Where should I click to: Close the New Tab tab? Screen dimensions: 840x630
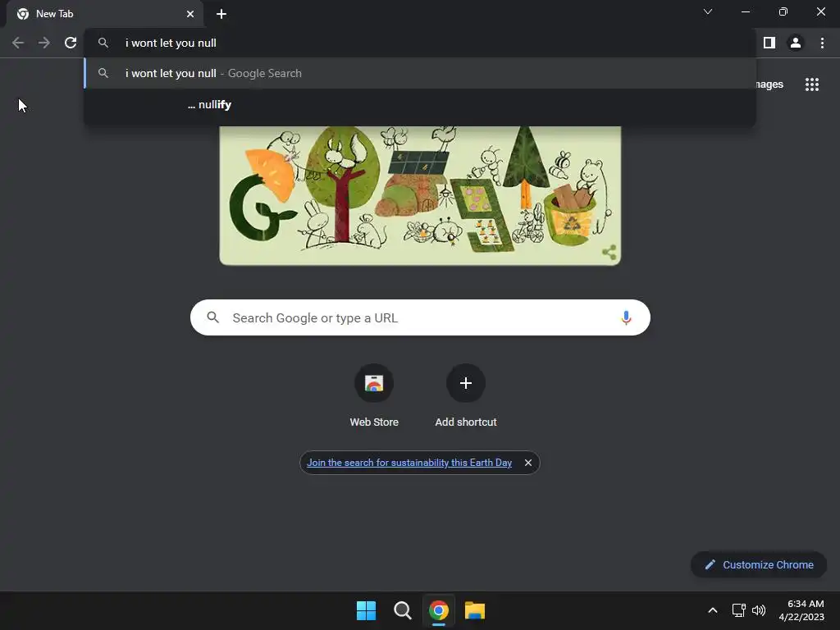190,14
